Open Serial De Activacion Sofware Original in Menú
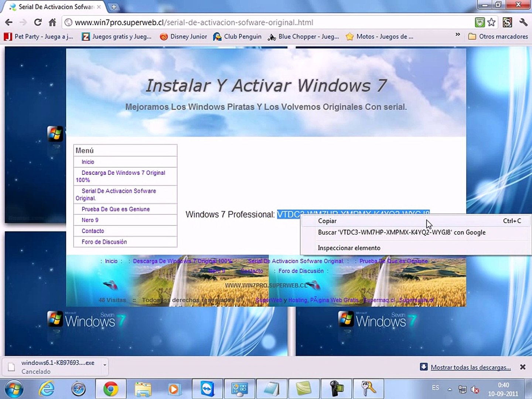The image size is (532, 399). point(116,194)
